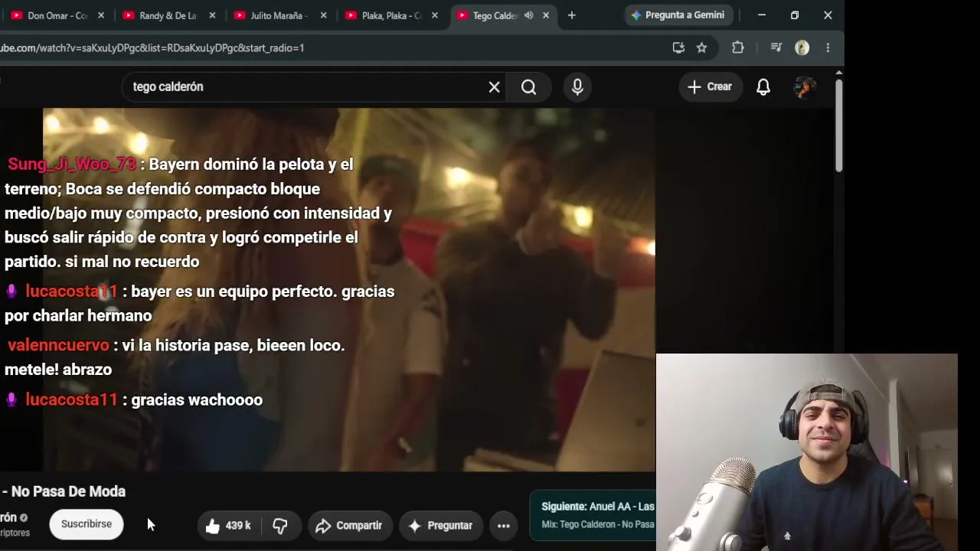Open more actions three-dot menu
This screenshot has height=551, width=980.
pos(504,526)
